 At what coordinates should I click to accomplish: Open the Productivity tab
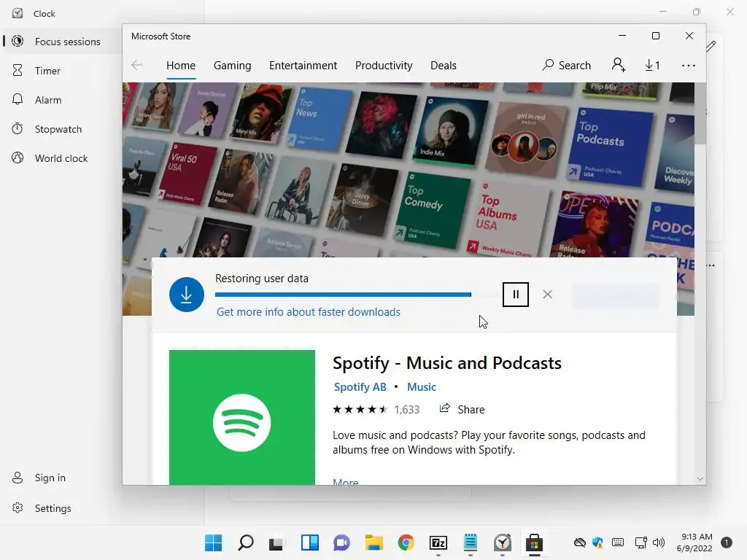tap(384, 65)
